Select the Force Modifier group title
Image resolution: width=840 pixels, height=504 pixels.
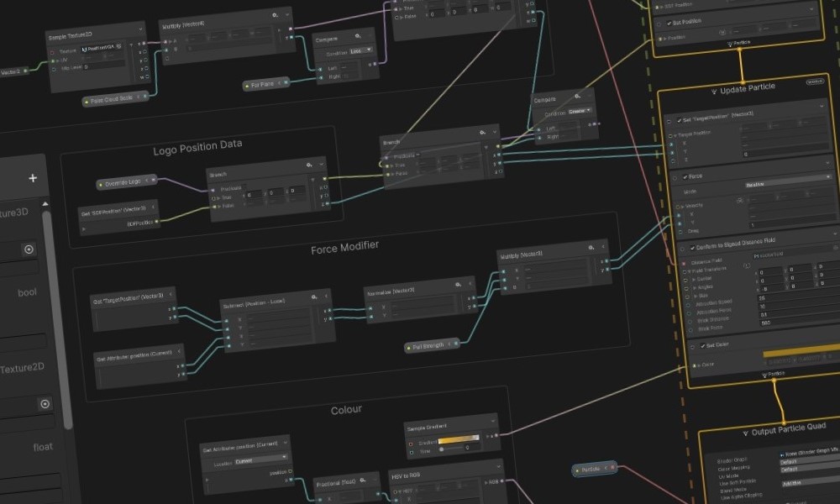pyautogui.click(x=345, y=248)
